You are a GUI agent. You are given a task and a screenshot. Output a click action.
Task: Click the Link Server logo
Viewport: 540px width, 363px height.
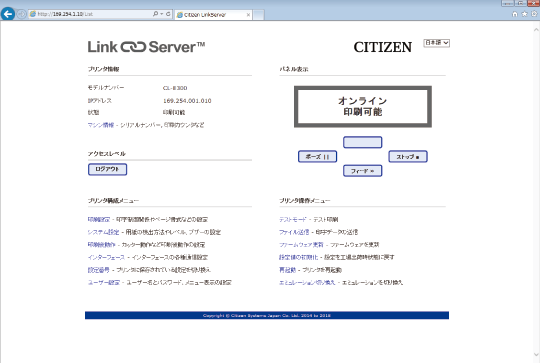(x=146, y=47)
